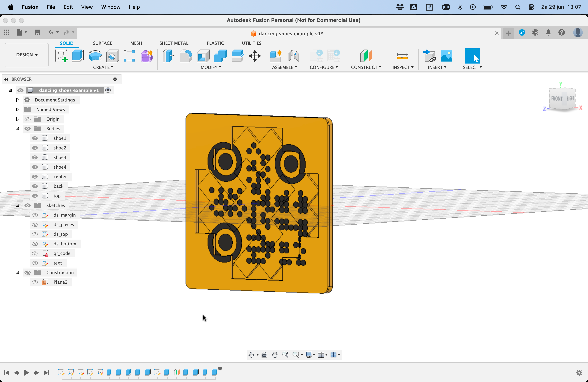
Task: Open the MODIFY dropdown menu
Action: pos(211,67)
